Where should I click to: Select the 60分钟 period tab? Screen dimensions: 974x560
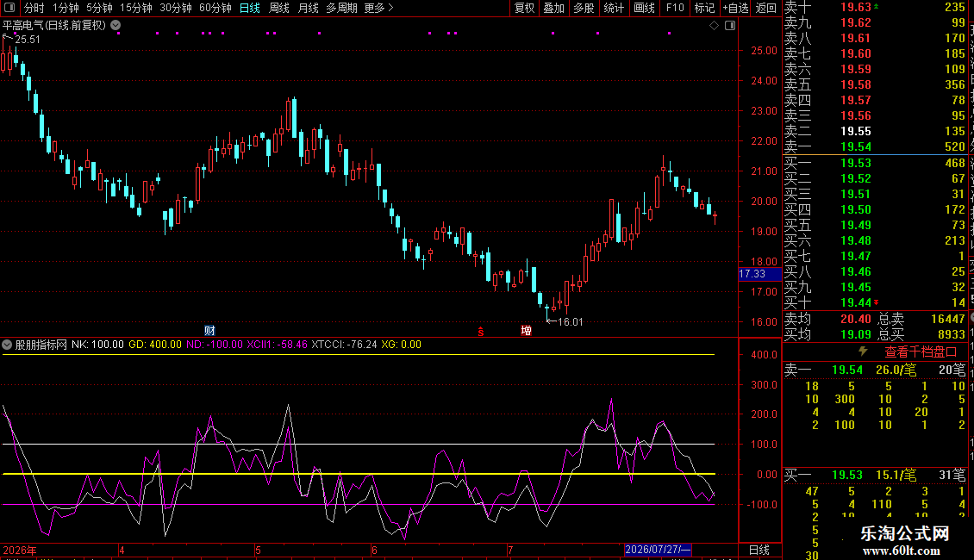point(215,8)
